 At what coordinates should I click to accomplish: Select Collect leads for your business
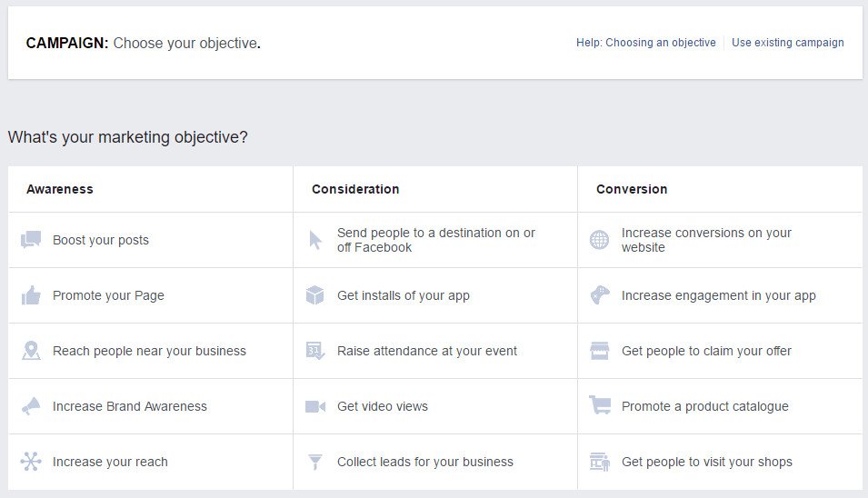pos(435,462)
